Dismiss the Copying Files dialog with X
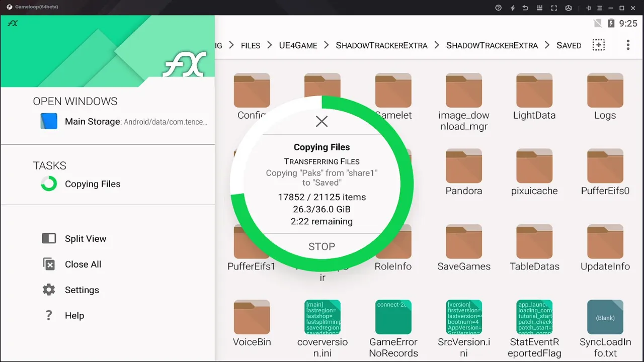644x362 pixels. tap(321, 121)
